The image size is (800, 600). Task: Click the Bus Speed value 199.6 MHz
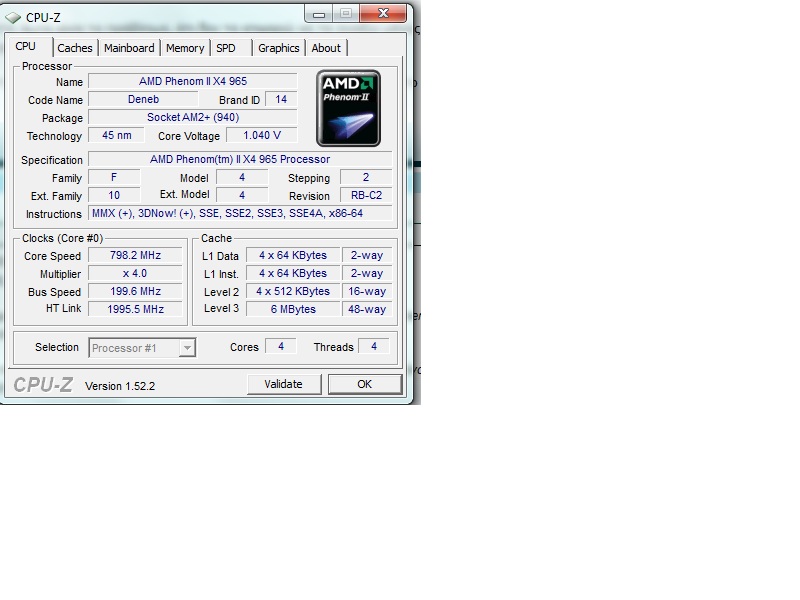(135, 291)
